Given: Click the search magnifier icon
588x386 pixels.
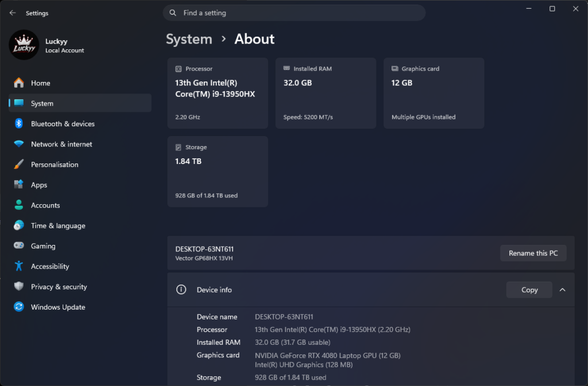Looking at the screenshot, I should point(173,13).
